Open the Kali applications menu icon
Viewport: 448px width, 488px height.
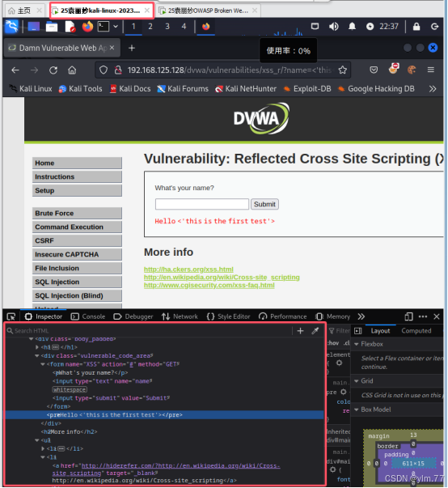pyautogui.click(x=11, y=27)
